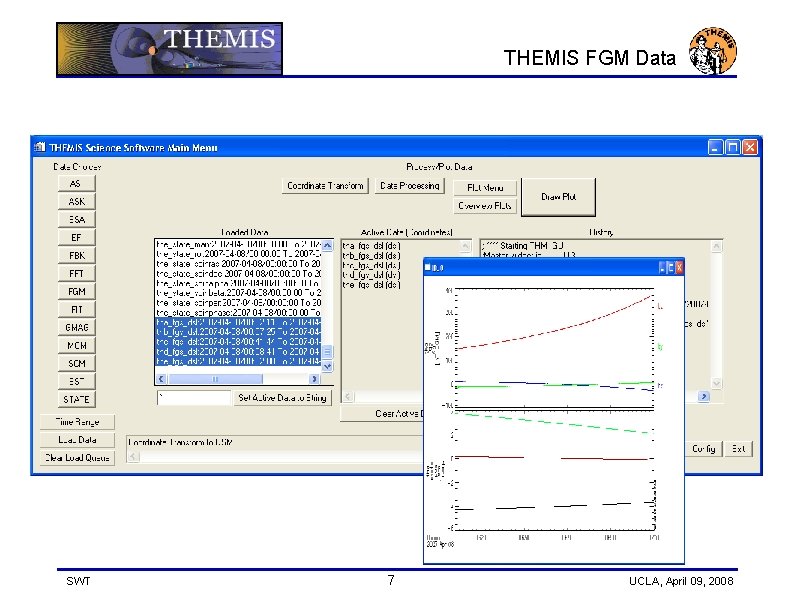The height and width of the screenshot is (612, 792).
Task: Open the Time Range dialog
Action: pos(77,422)
